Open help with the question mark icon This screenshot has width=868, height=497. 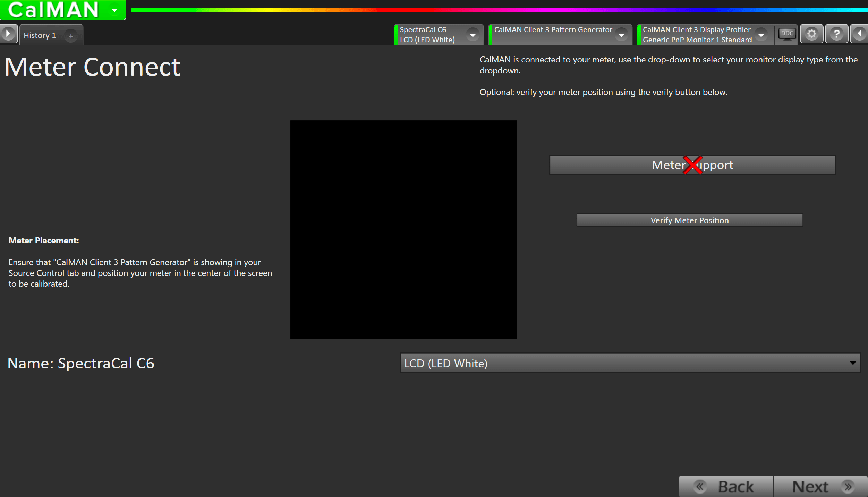836,34
